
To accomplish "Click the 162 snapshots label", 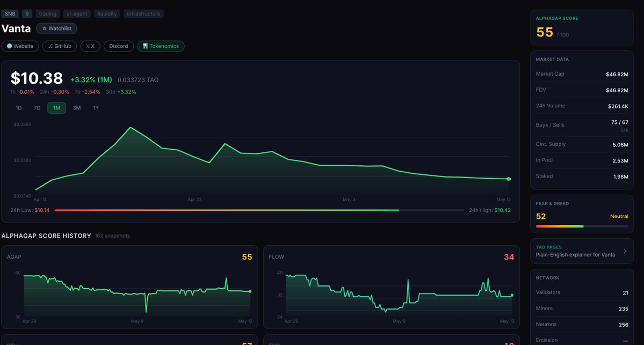I will point(112,236).
